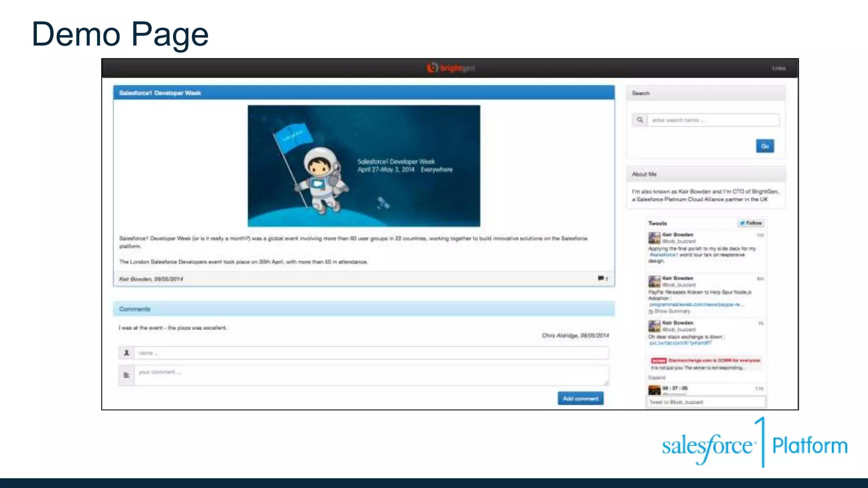Click the Add comment button
The image size is (868, 488).
click(580, 398)
